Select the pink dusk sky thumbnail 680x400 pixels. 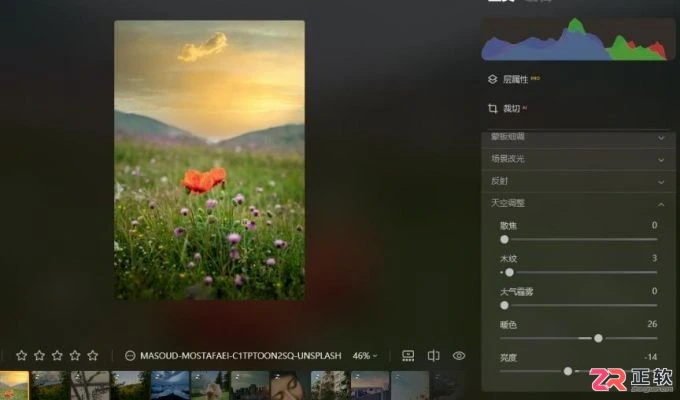370,385
